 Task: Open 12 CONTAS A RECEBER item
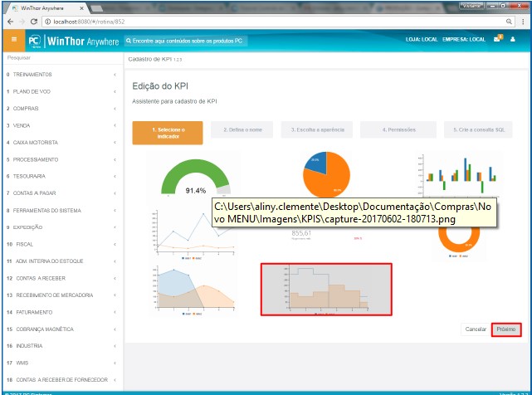point(62,278)
